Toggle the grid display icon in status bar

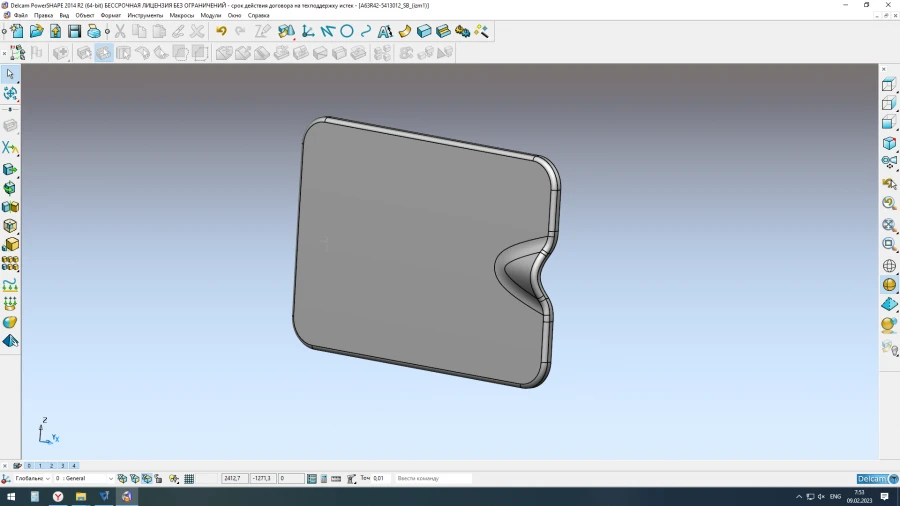coord(189,479)
